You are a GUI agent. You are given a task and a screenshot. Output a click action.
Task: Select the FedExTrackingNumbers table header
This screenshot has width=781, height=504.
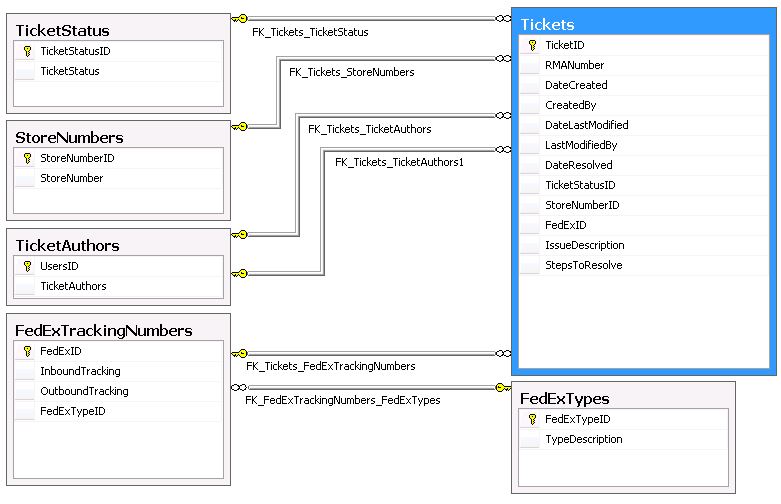(x=119, y=331)
